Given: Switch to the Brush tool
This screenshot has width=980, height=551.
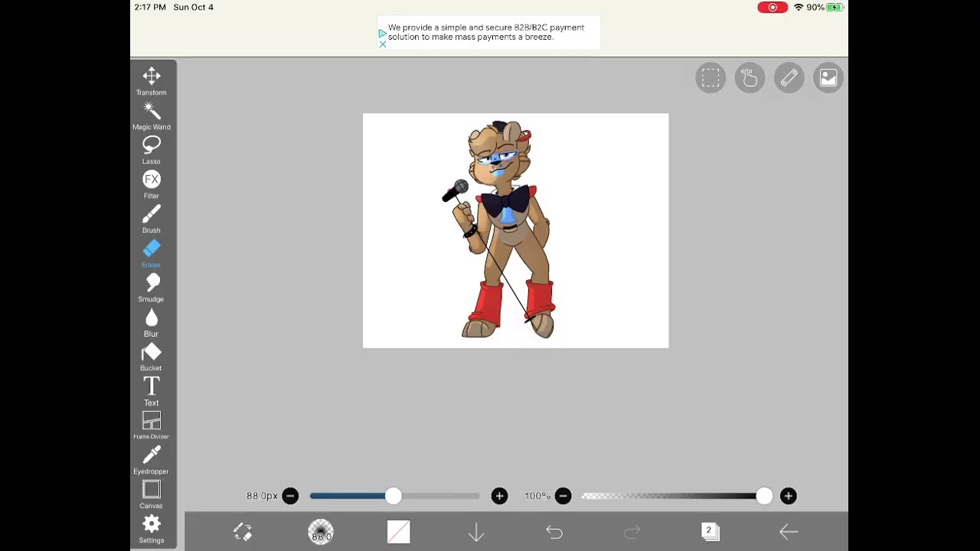Looking at the screenshot, I should (151, 219).
